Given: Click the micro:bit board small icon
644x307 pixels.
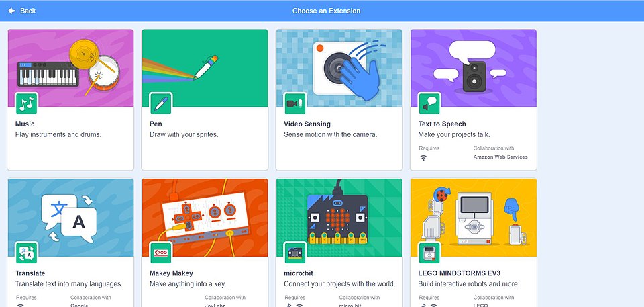Looking at the screenshot, I should click(295, 253).
